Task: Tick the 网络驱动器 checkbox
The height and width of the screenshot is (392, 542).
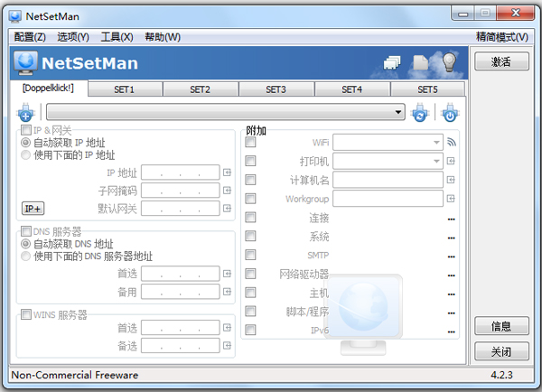Action: click(250, 274)
